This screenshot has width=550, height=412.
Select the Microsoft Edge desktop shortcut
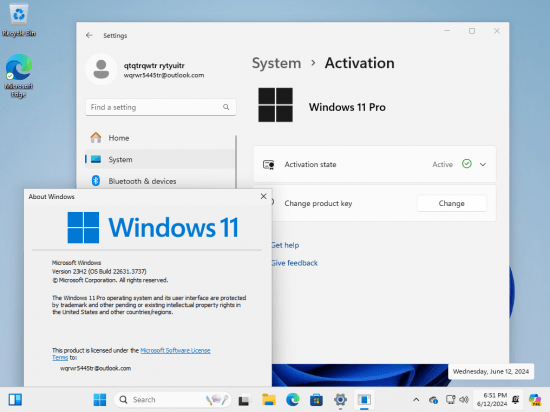tap(19, 75)
